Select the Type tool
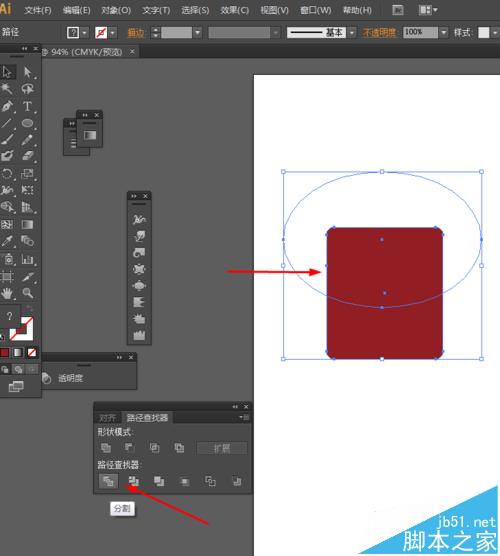This screenshot has height=556, width=500. pyautogui.click(x=27, y=106)
